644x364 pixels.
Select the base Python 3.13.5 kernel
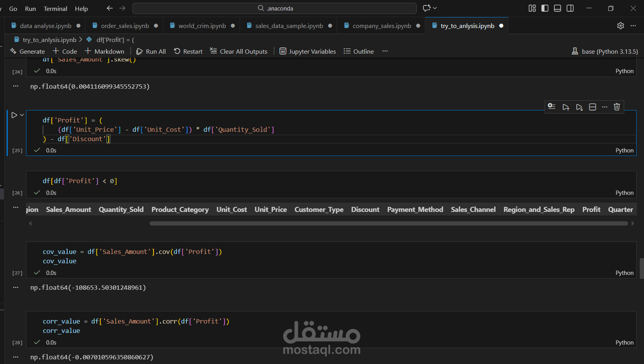coord(605,51)
